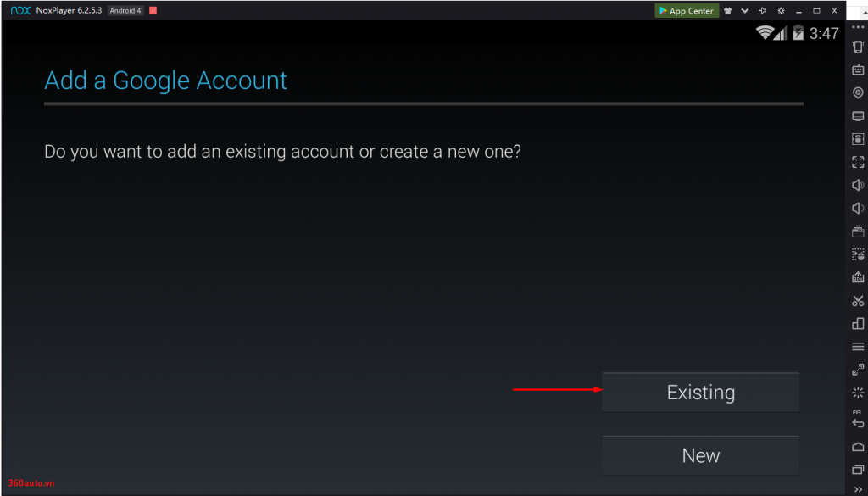Viewport: 868px width, 496px height.
Task: Click the Android back arrow icon
Action: (858, 423)
